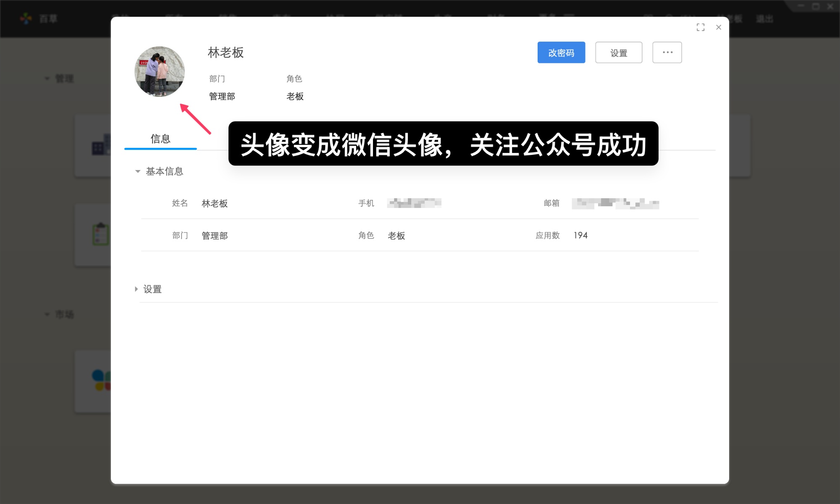
Task: Click the fullscreen expand icon in the dialog
Action: tap(701, 27)
